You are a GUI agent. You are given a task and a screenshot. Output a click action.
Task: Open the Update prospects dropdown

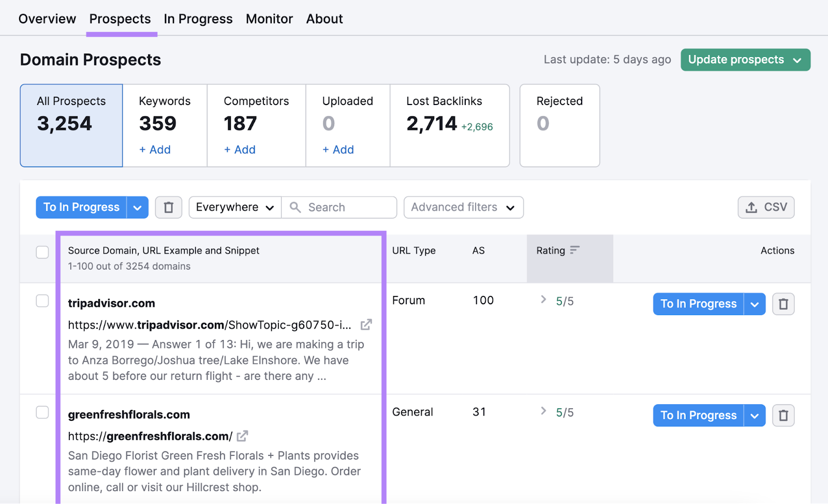click(x=745, y=60)
